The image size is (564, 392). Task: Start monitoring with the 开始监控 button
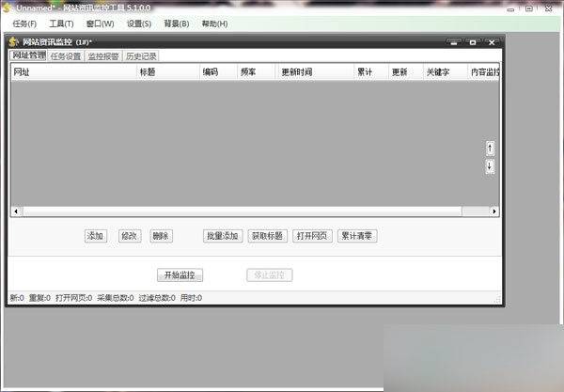pos(180,275)
